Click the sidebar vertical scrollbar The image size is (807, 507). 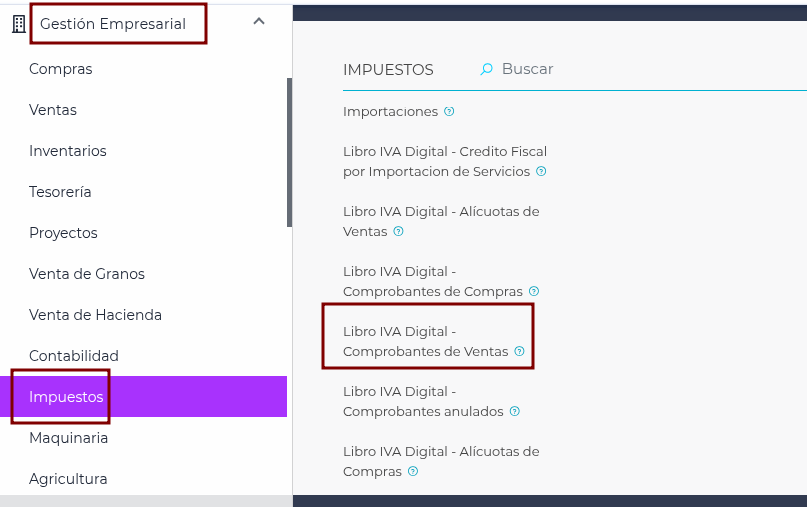tap(289, 152)
